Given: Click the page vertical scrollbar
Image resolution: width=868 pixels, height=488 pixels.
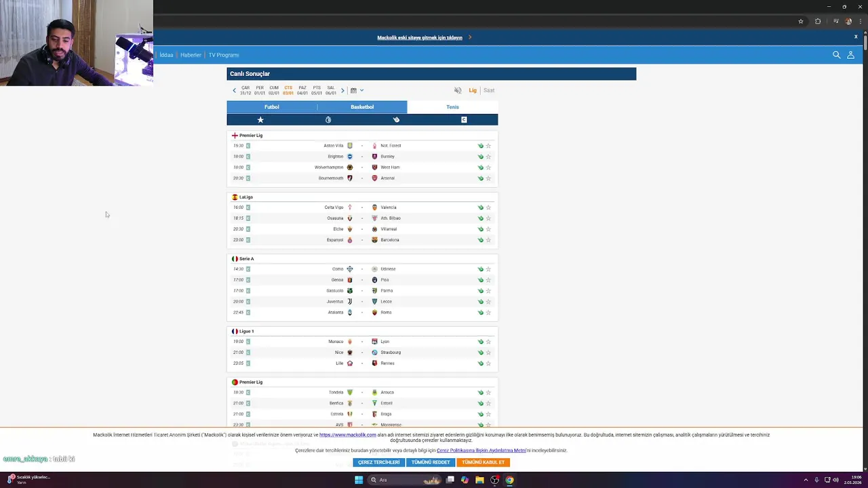Looking at the screenshot, I should pyautogui.click(x=865, y=41).
